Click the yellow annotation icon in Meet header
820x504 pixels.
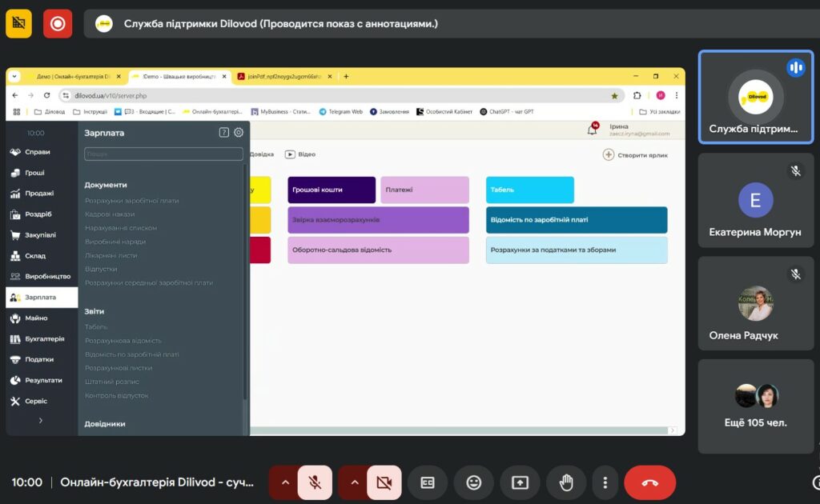tap(19, 23)
